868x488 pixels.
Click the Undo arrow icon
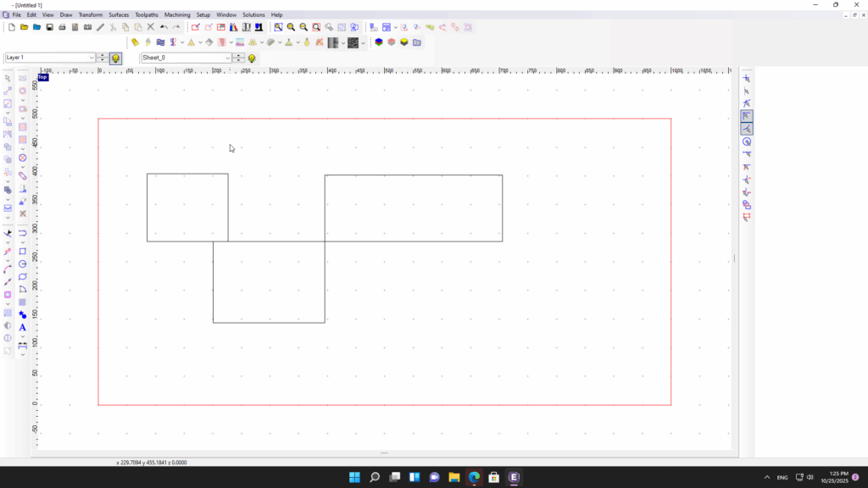click(x=164, y=27)
